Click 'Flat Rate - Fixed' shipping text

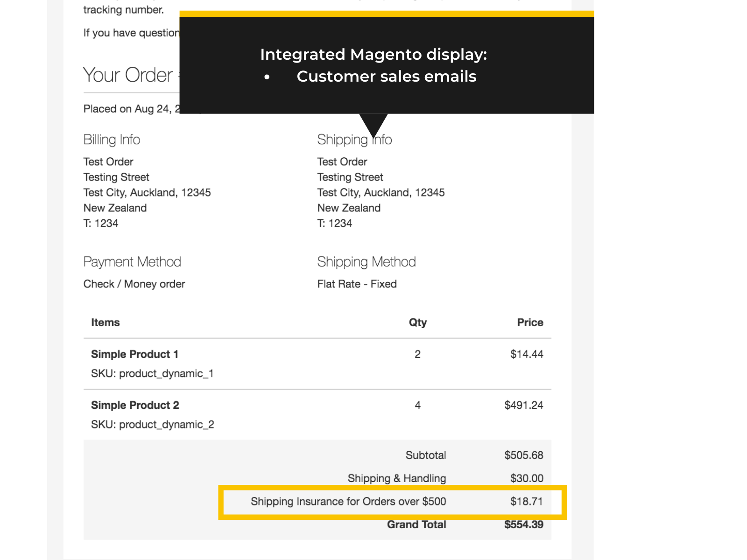click(357, 284)
